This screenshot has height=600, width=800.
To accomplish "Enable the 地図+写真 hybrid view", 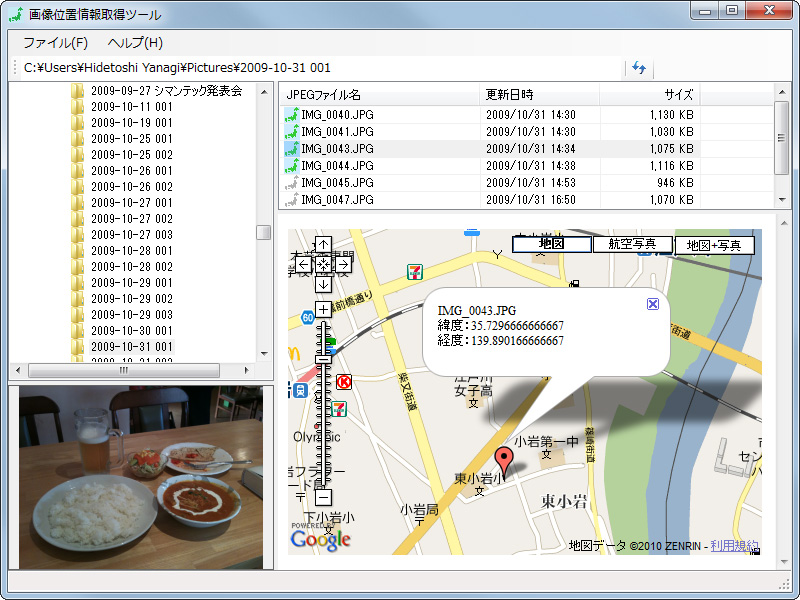I will 717,244.
